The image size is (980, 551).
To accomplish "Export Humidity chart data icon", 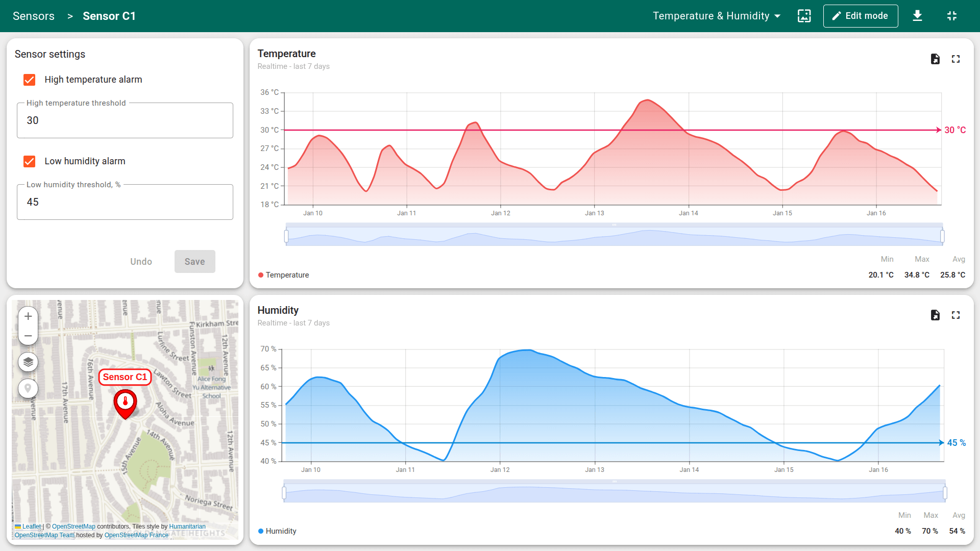I will [x=935, y=315].
